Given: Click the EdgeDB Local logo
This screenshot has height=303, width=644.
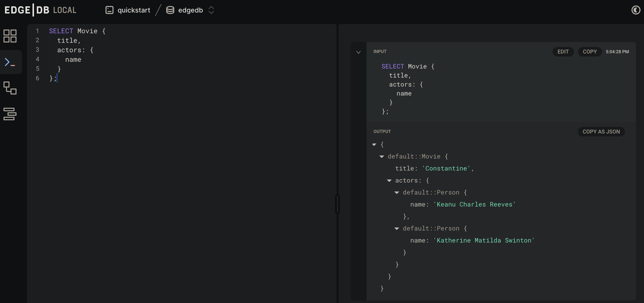Looking at the screenshot, I should (40, 10).
